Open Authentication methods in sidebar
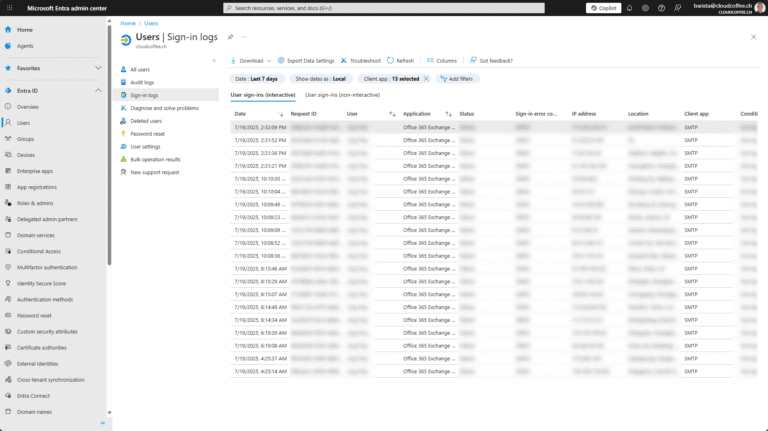This screenshot has width=768, height=431. 45,300
